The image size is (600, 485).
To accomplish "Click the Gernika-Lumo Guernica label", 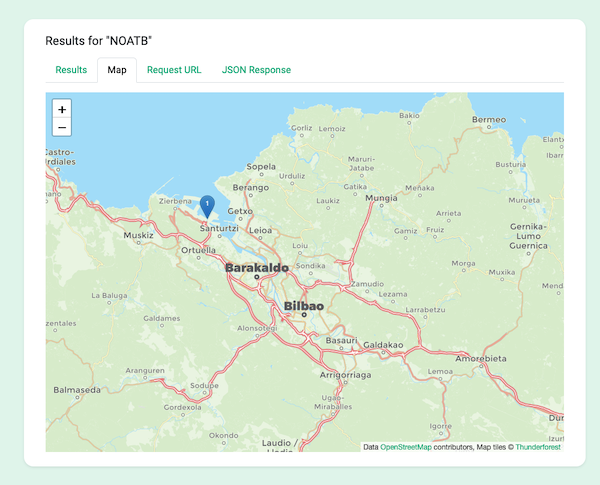I will (528, 236).
